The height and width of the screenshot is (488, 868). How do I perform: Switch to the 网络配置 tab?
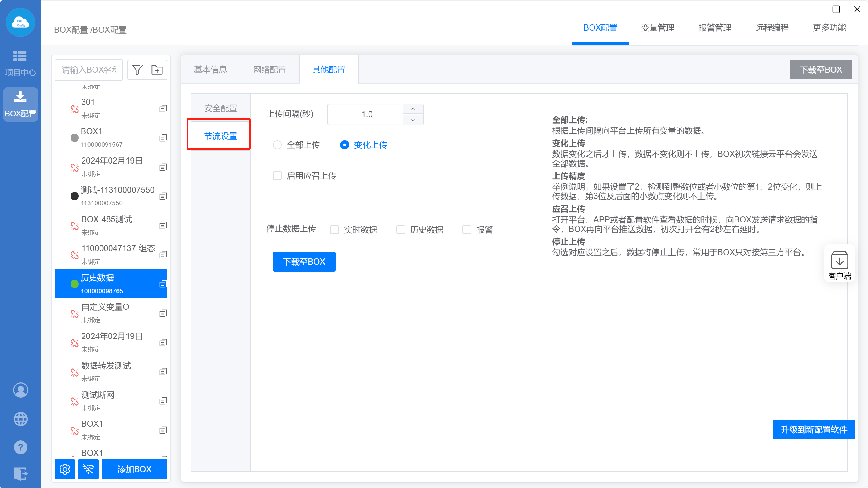pos(270,70)
